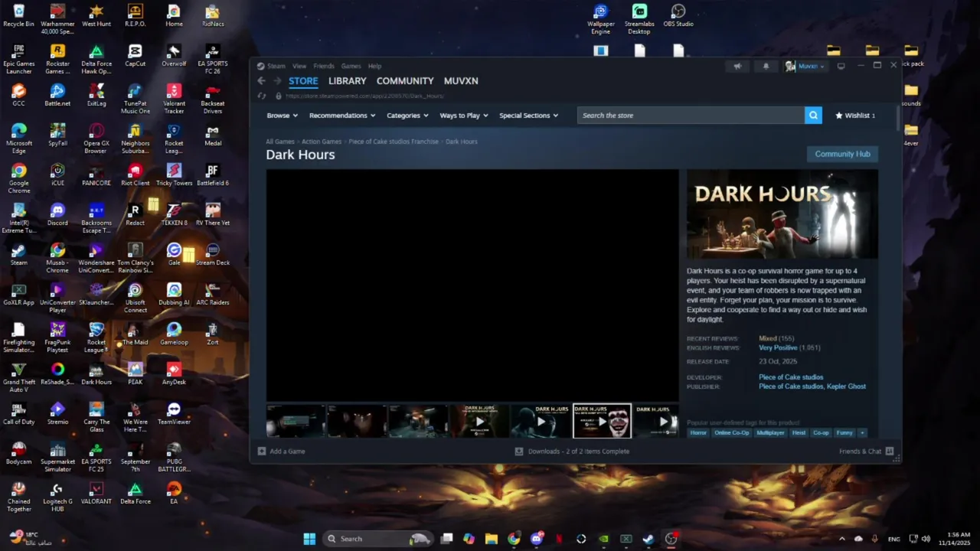The height and width of the screenshot is (551, 980).
Task: Expand the Special Sections dropdown
Action: tap(528, 116)
